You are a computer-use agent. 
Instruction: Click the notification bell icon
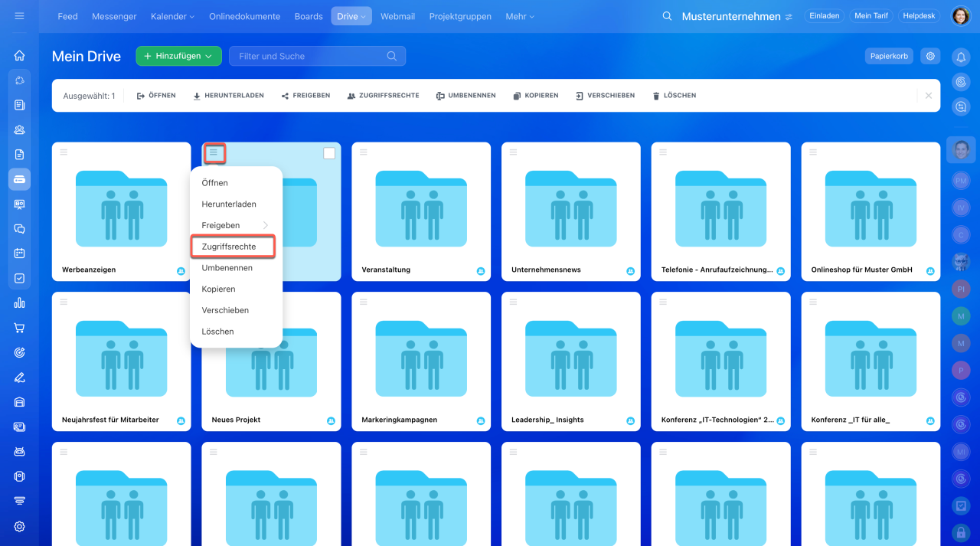[961, 56]
